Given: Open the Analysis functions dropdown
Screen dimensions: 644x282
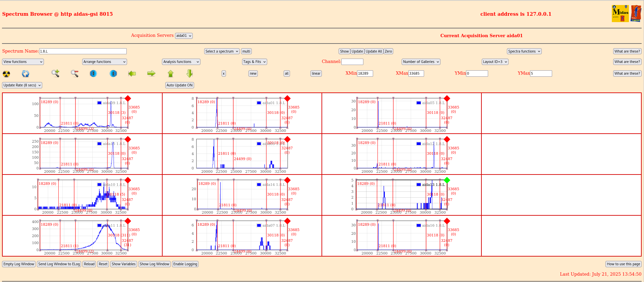Looking at the screenshot, I should pyautogui.click(x=181, y=62).
